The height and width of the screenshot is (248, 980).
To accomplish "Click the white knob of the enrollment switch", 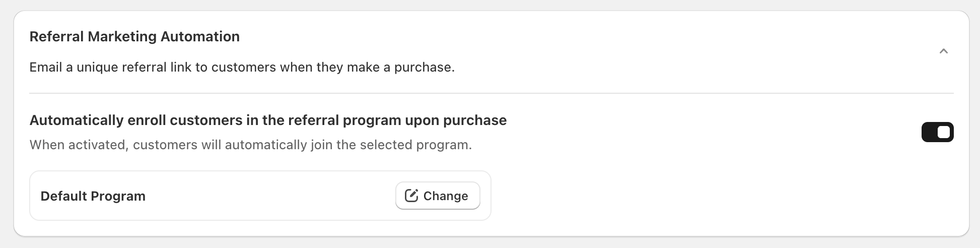I will 944,132.
